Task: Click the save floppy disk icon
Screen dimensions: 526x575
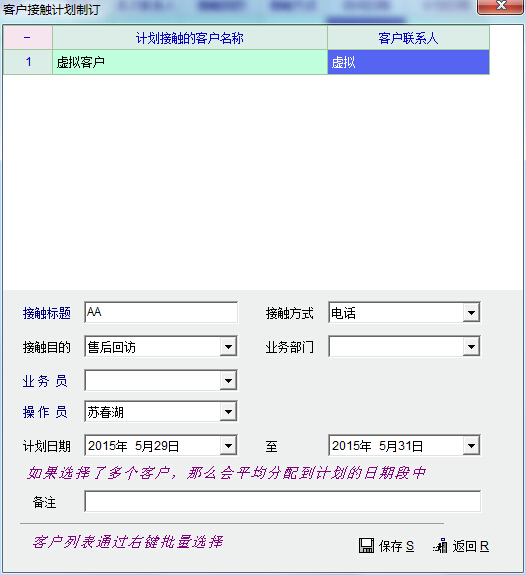Action: coord(366,546)
